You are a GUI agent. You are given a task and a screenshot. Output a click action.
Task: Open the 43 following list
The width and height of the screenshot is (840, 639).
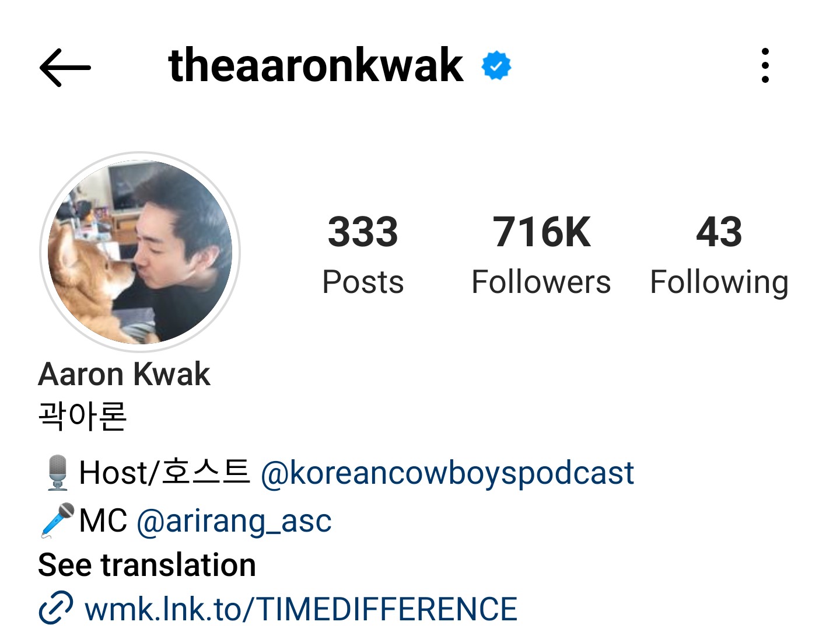[x=719, y=255]
